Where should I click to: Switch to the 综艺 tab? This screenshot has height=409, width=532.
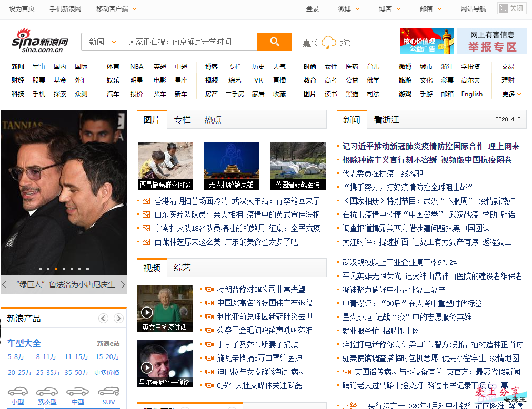pyautogui.click(x=182, y=268)
